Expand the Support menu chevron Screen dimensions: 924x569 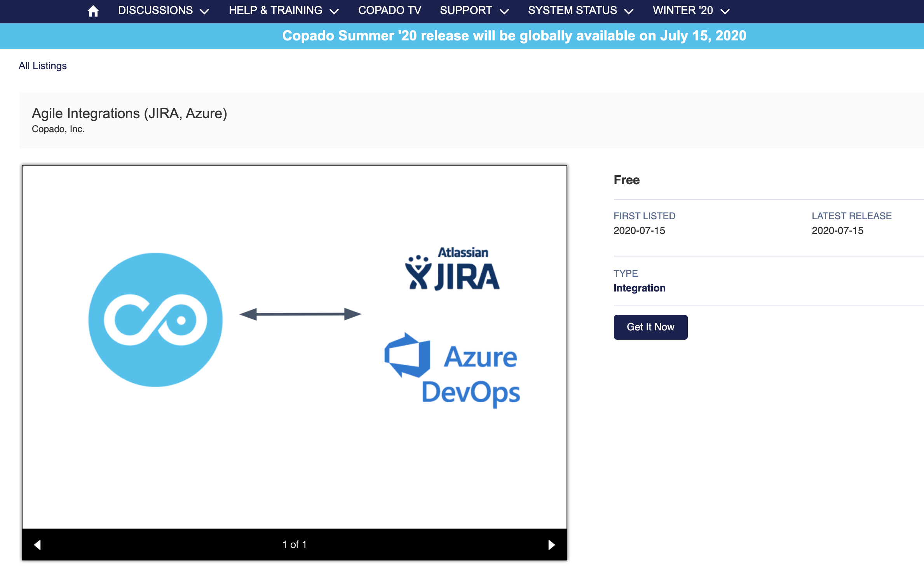pos(504,11)
